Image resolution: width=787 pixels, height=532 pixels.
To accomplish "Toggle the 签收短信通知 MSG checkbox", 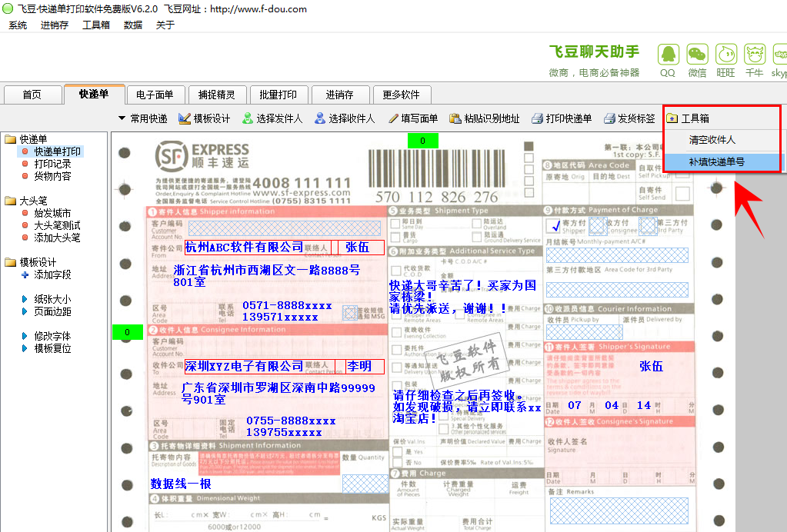I will pos(349,313).
